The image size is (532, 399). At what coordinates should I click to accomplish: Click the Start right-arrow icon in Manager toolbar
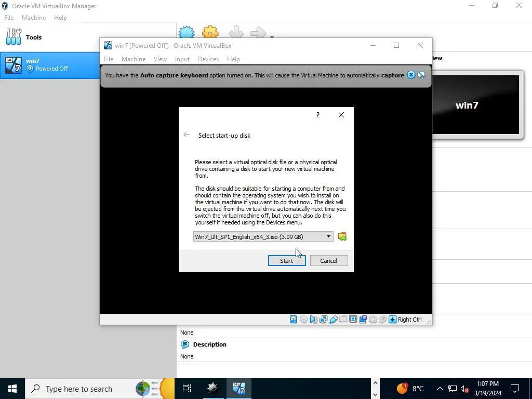point(258,32)
